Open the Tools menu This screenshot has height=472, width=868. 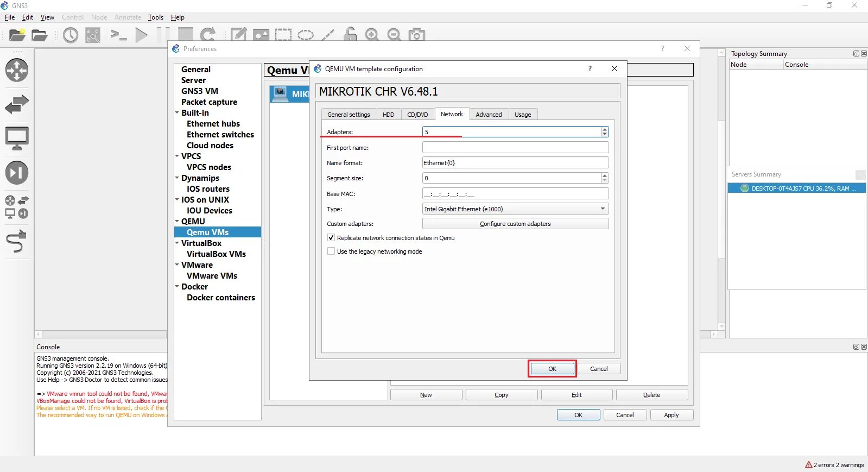pos(156,17)
